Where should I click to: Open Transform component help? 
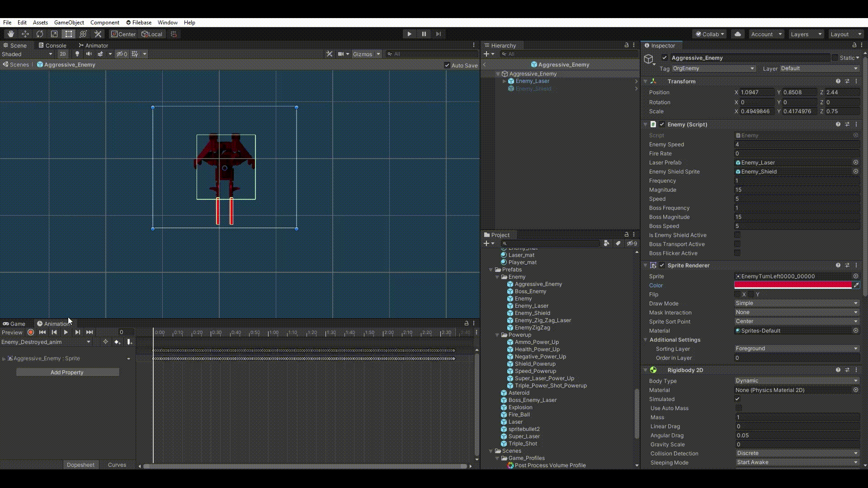tap(838, 81)
